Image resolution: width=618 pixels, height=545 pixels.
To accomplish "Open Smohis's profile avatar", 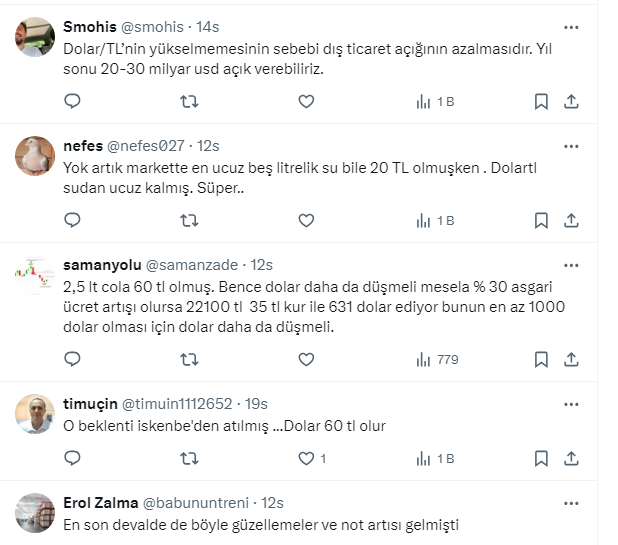I will [x=35, y=37].
